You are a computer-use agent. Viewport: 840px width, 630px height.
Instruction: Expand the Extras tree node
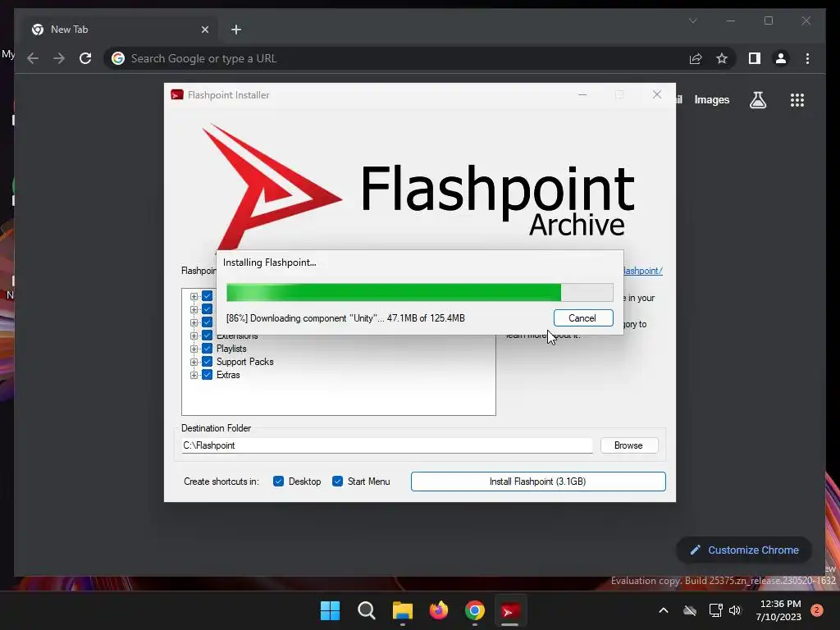pyautogui.click(x=194, y=375)
